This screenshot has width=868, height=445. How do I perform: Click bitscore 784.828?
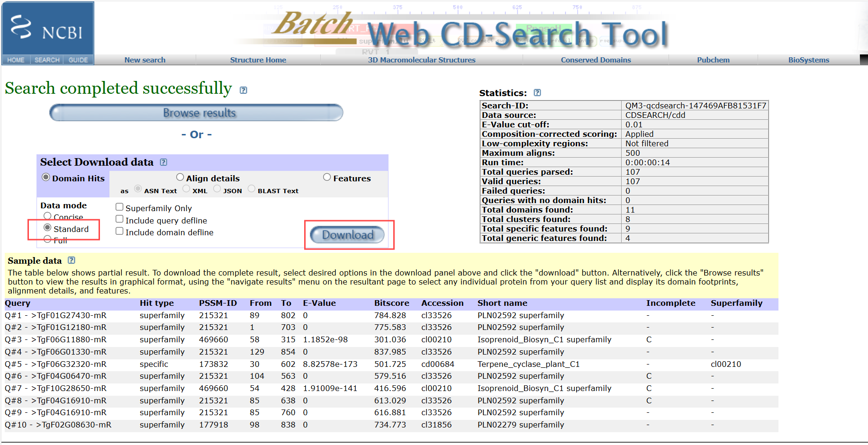[x=390, y=316]
